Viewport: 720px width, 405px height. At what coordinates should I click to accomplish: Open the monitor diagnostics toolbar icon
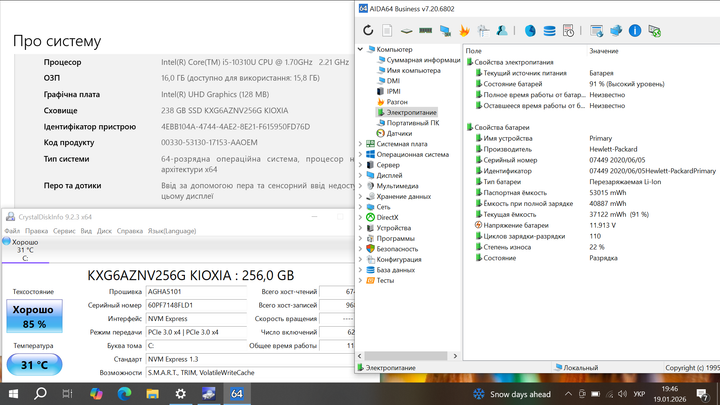(445, 31)
